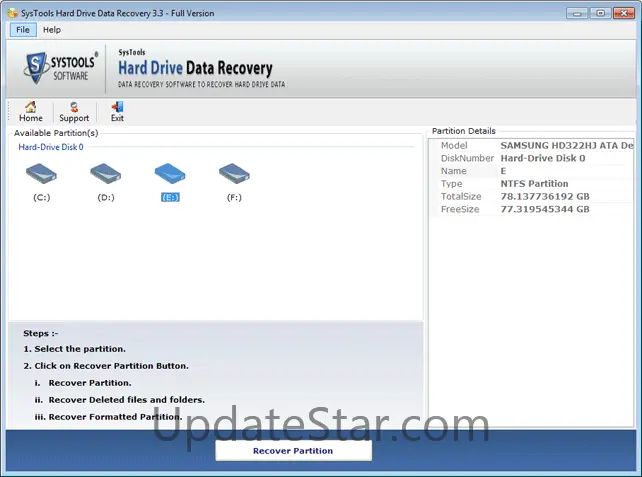This screenshot has height=477, width=642.
Task: Click the DiskNumber row value
Action: tap(543, 158)
